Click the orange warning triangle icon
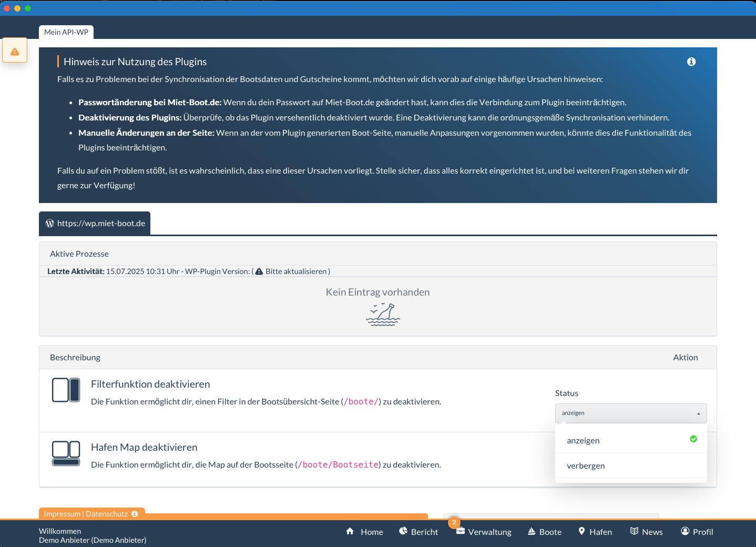This screenshot has width=756, height=547. 15,51
